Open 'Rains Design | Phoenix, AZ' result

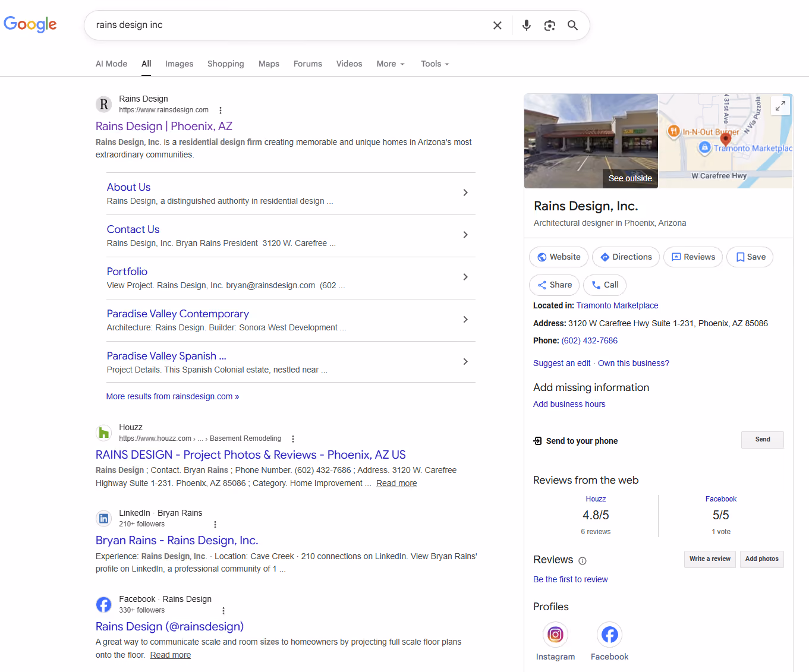(x=164, y=126)
